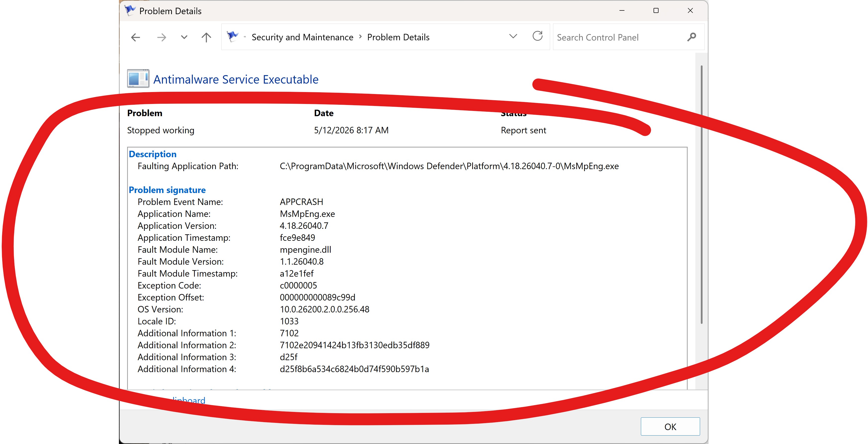Go back using the back arrow

(x=135, y=37)
